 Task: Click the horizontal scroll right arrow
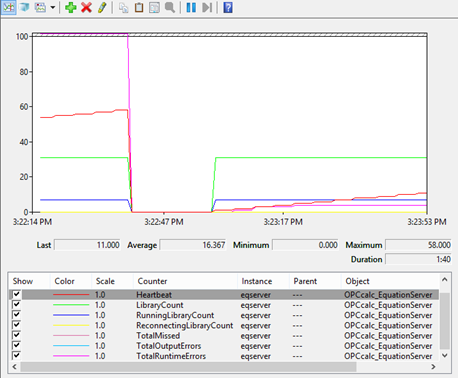(x=433, y=367)
